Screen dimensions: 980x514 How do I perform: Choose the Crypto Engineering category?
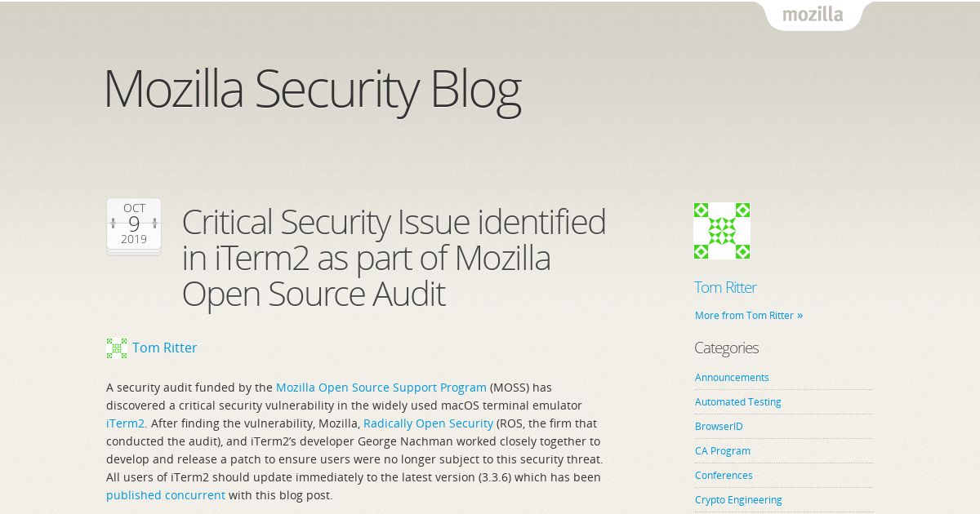tap(738, 499)
